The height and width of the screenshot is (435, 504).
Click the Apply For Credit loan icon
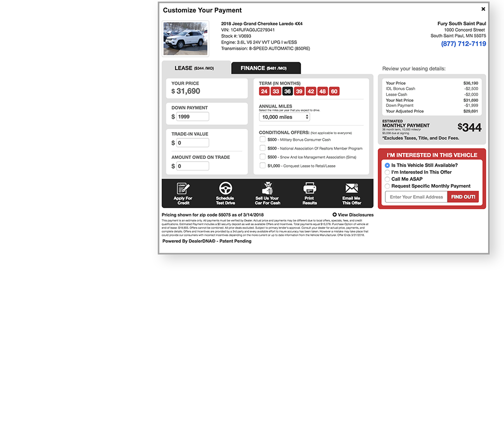coord(183,188)
